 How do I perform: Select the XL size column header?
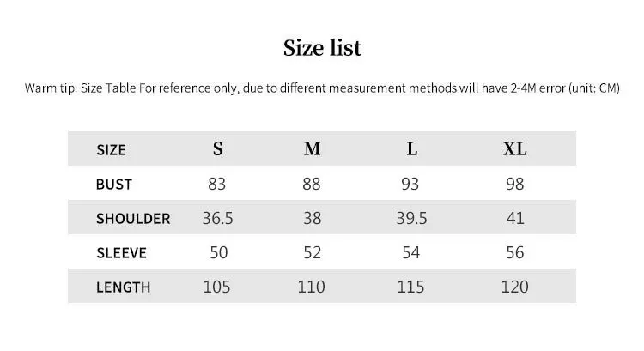click(515, 148)
